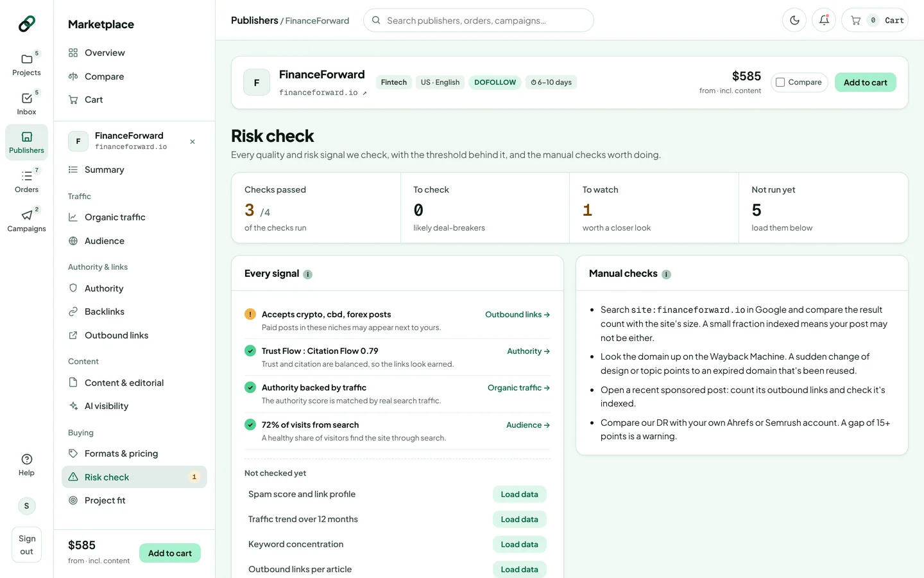Open Projects in the left rail

pos(26,64)
